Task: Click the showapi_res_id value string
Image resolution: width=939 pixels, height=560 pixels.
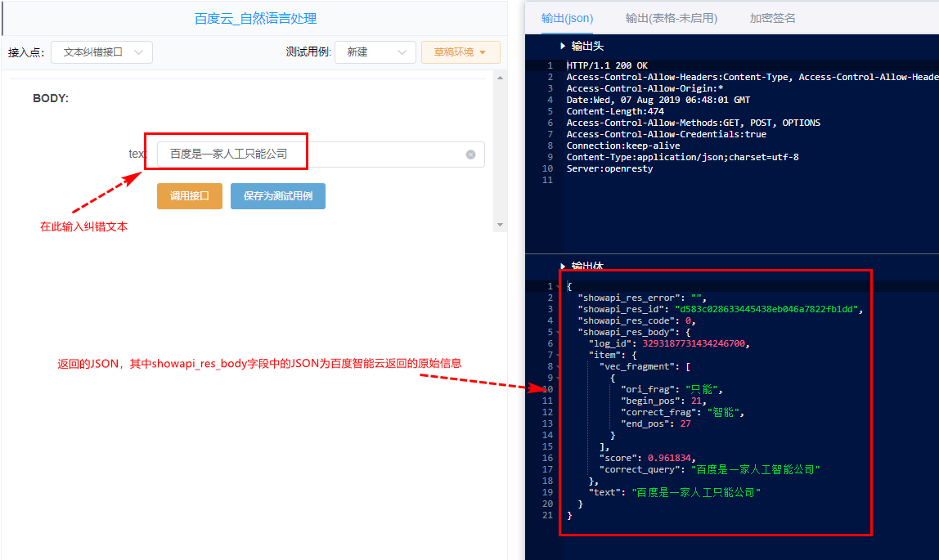Action: click(x=766, y=309)
